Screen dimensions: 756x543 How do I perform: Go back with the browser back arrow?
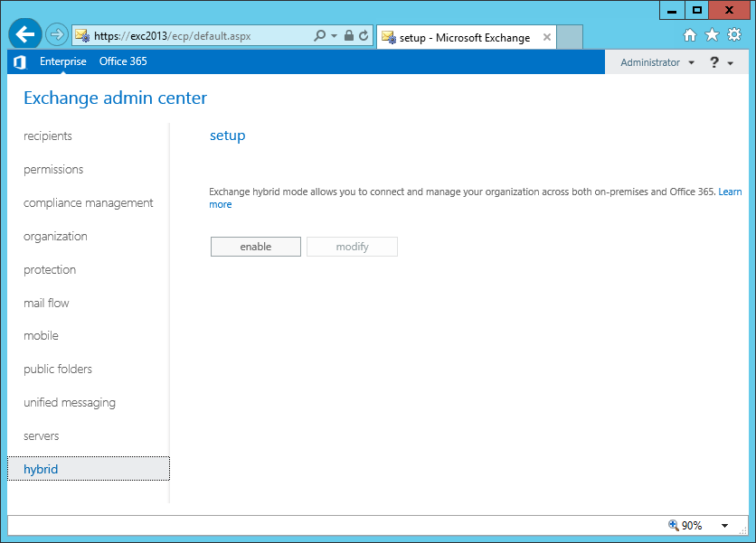click(x=25, y=34)
